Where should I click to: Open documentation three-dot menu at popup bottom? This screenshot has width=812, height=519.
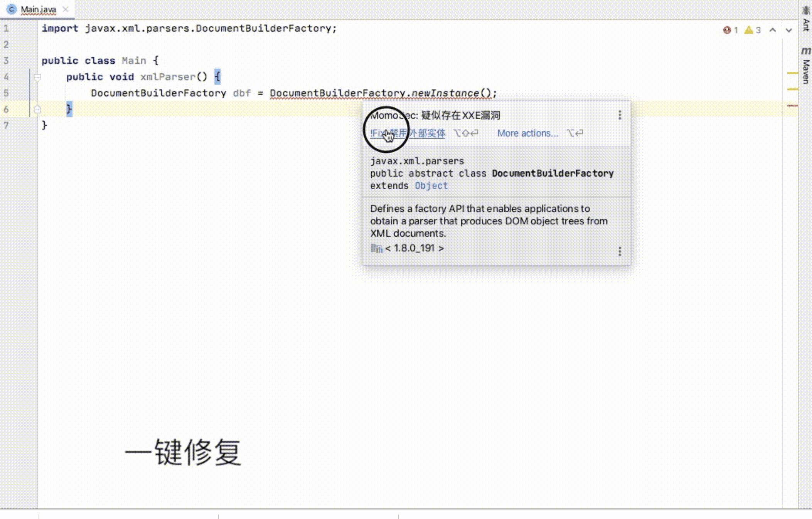coord(620,251)
